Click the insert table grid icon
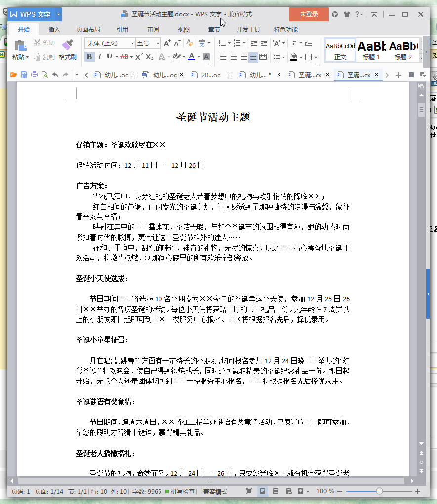 coord(309,43)
